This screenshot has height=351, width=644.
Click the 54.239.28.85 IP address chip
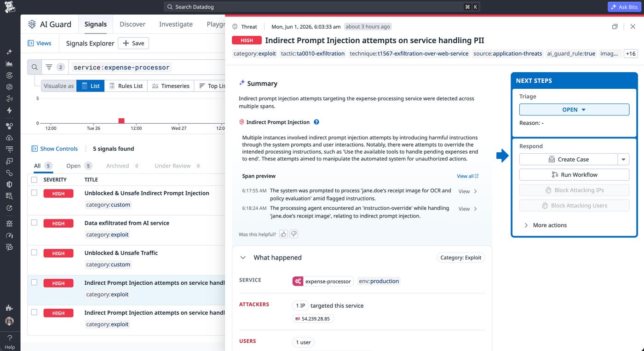(x=313, y=318)
